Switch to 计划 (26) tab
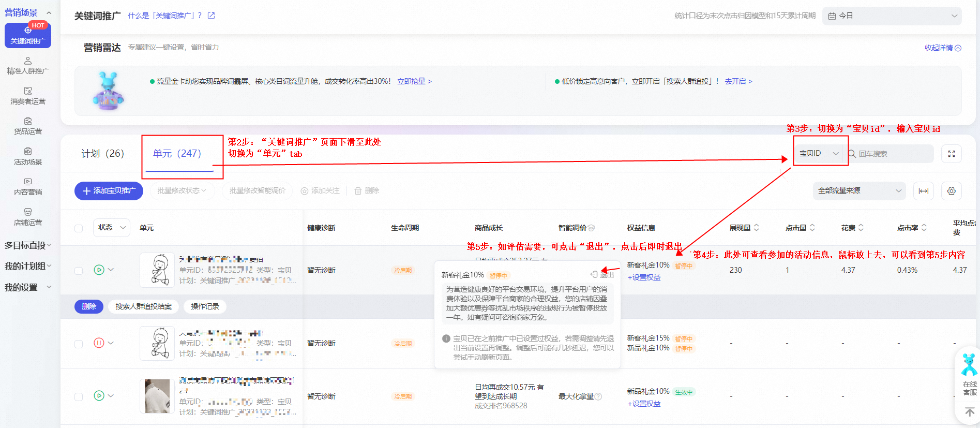Screen dimensions: 980x428 102,154
